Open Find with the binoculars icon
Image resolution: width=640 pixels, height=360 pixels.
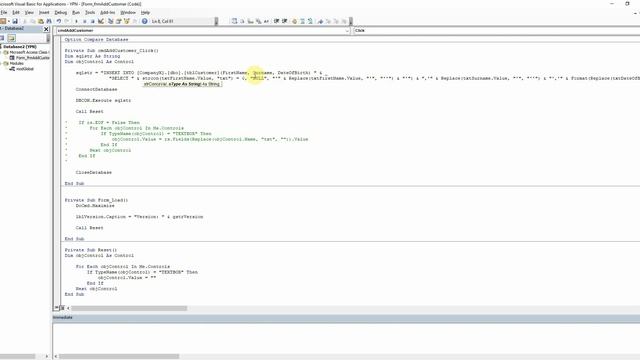click(49, 21)
